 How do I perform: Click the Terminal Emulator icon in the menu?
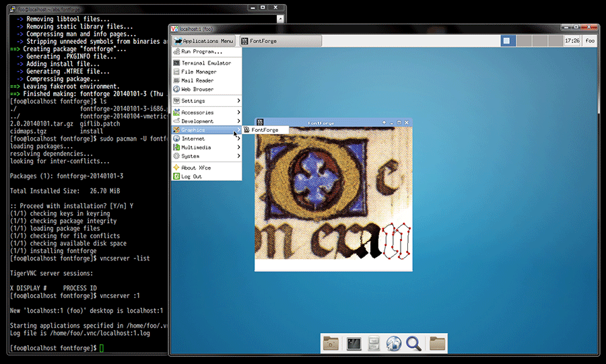tap(176, 63)
